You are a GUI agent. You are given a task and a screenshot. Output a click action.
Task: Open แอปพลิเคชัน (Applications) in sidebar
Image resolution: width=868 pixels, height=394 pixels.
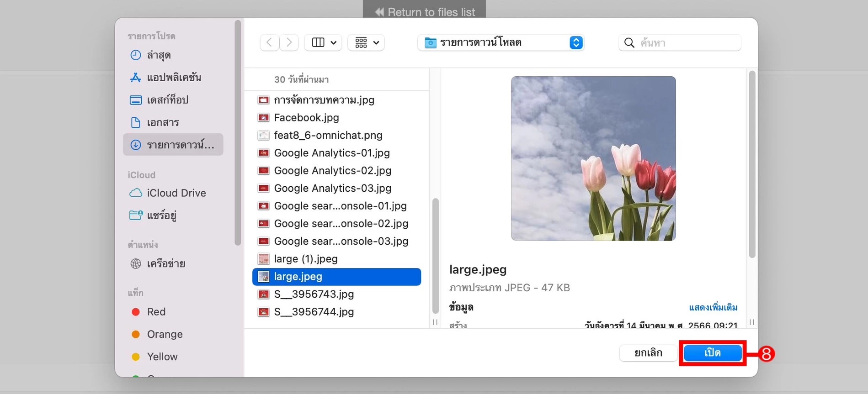tap(173, 78)
